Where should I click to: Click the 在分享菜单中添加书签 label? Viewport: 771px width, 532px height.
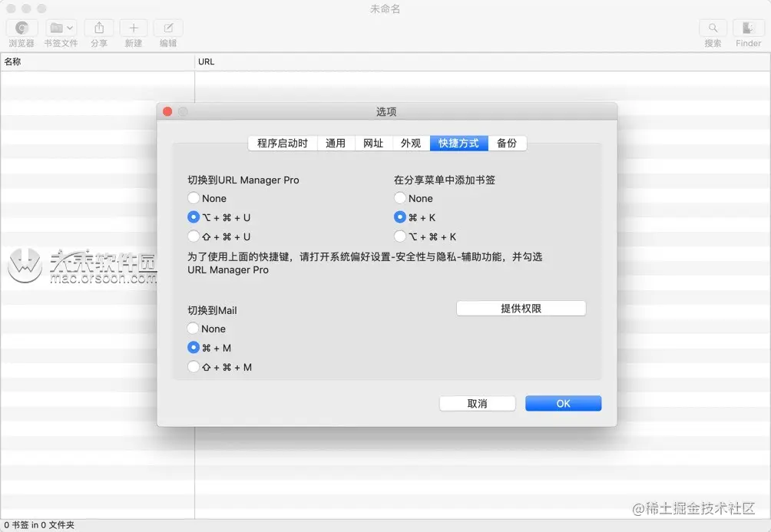(445, 180)
